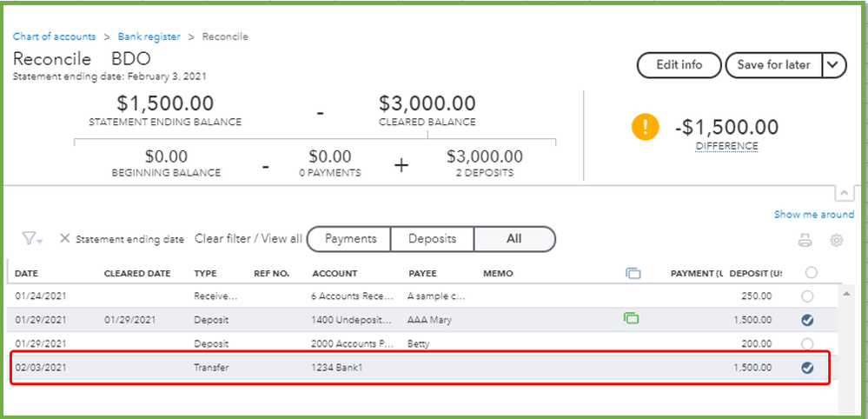The width and height of the screenshot is (868, 419).
Task: Open the Save for later dropdown arrow
Action: tap(833, 64)
